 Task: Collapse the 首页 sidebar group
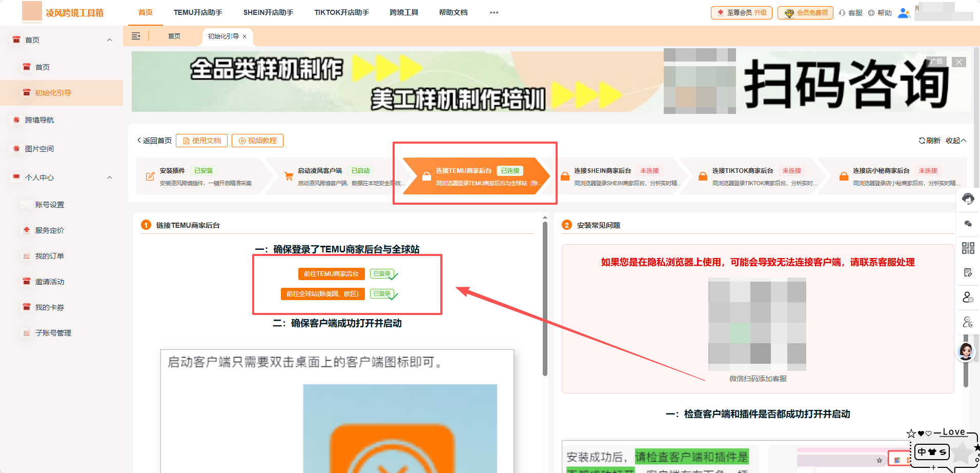point(110,40)
